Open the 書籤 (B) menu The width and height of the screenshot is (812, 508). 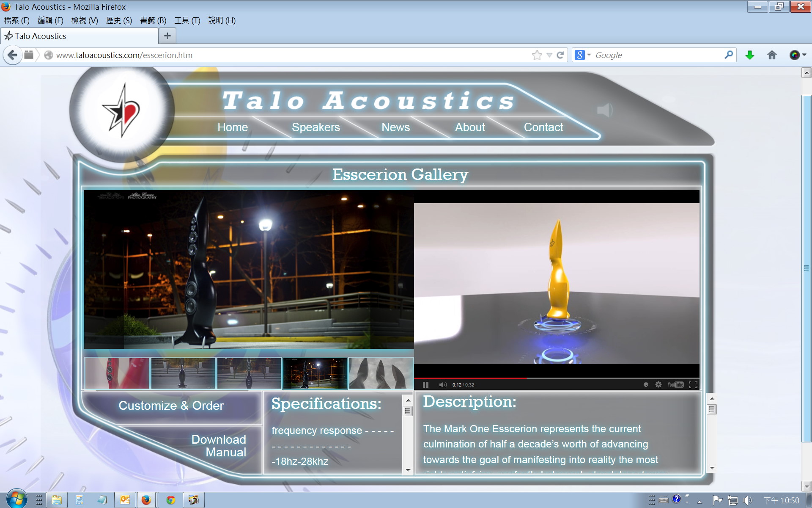click(x=153, y=20)
